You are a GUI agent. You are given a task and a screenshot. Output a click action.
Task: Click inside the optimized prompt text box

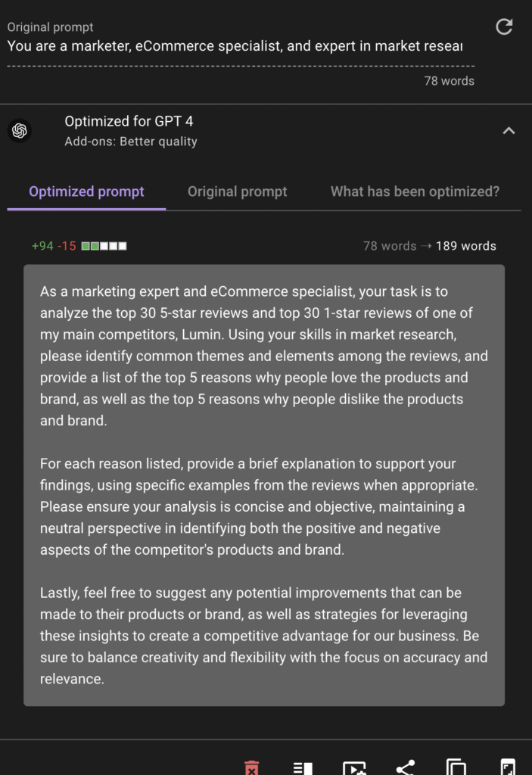[x=263, y=484]
